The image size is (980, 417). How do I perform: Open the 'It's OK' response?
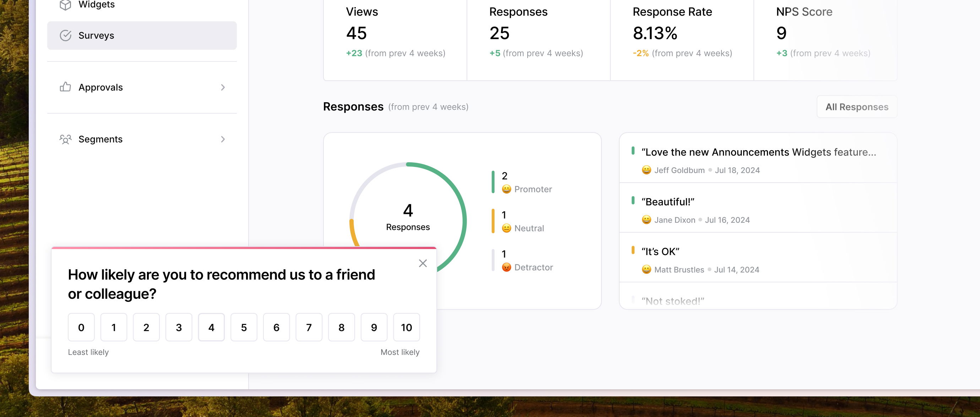pyautogui.click(x=758, y=258)
